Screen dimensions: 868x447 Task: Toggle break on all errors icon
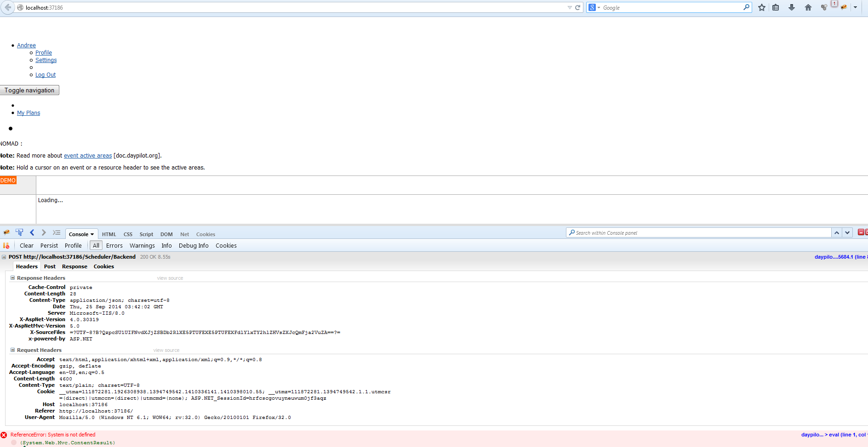coord(6,246)
